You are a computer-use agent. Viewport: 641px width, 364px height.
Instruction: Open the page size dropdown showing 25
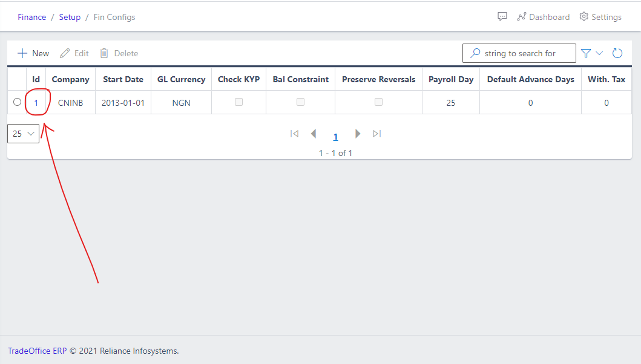(x=23, y=133)
